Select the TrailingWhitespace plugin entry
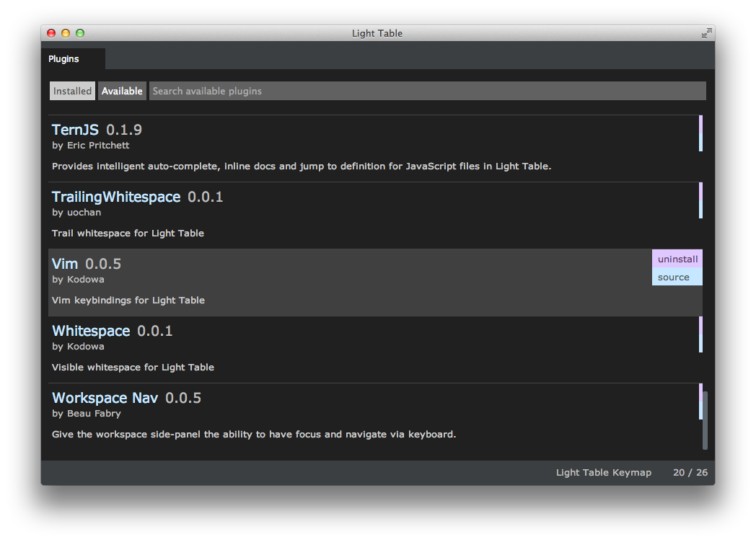The height and width of the screenshot is (542, 756). [x=116, y=197]
